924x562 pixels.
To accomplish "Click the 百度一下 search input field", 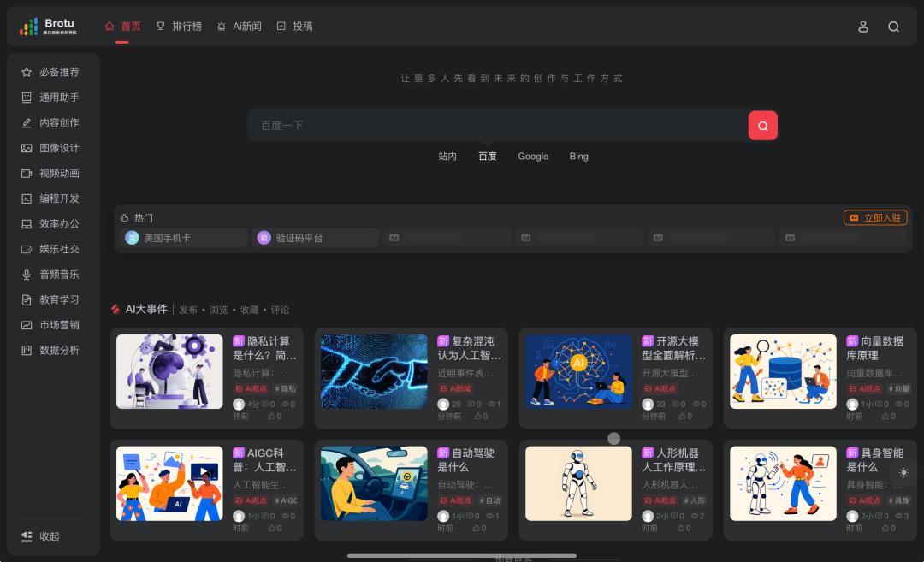I will [498, 126].
